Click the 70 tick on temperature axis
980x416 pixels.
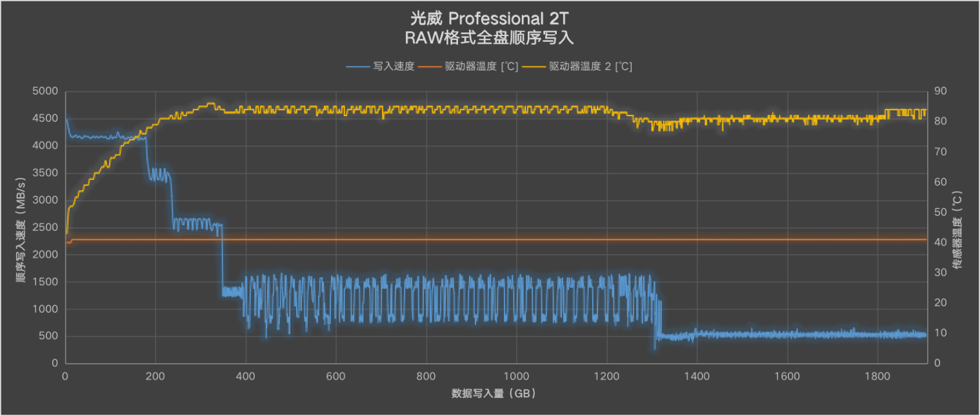[940, 152]
